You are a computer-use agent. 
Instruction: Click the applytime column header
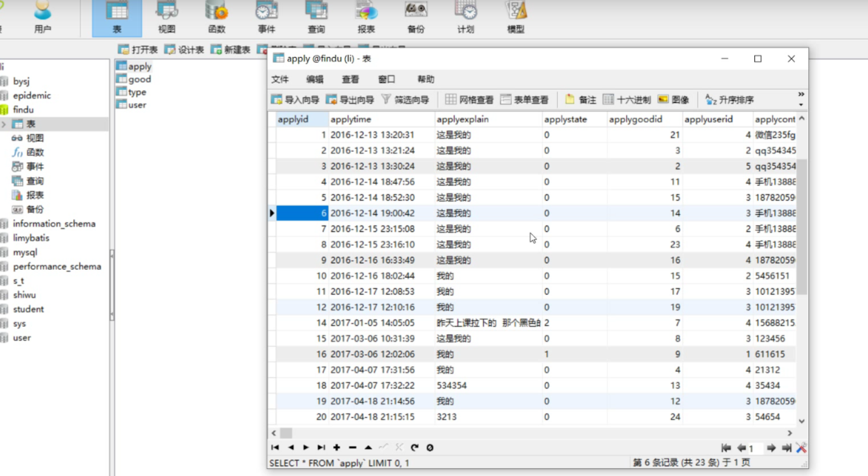coord(381,119)
